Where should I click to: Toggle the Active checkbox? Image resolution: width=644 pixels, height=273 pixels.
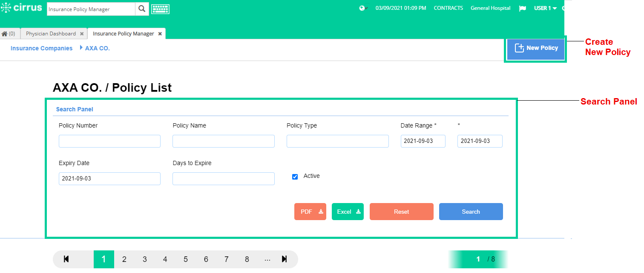tap(295, 177)
